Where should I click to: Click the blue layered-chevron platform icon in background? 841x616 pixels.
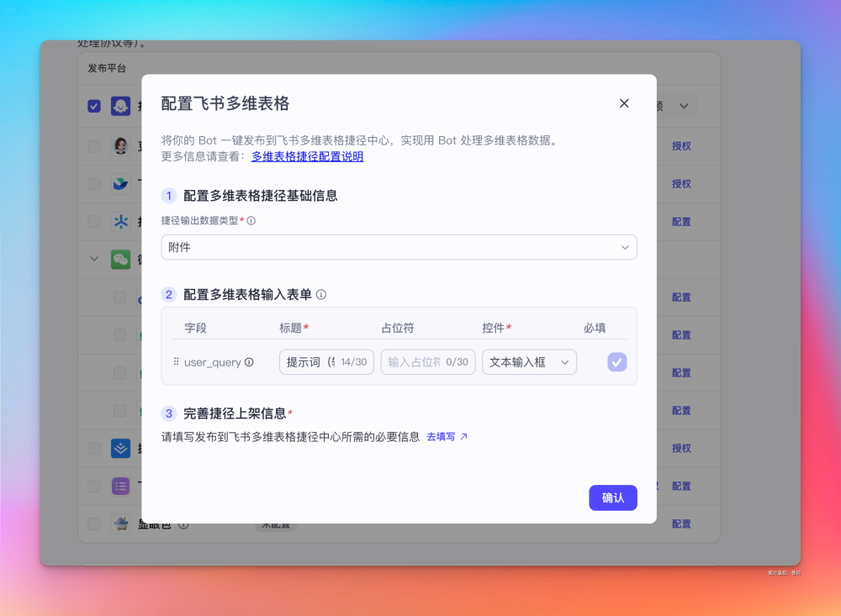pyautogui.click(x=120, y=448)
